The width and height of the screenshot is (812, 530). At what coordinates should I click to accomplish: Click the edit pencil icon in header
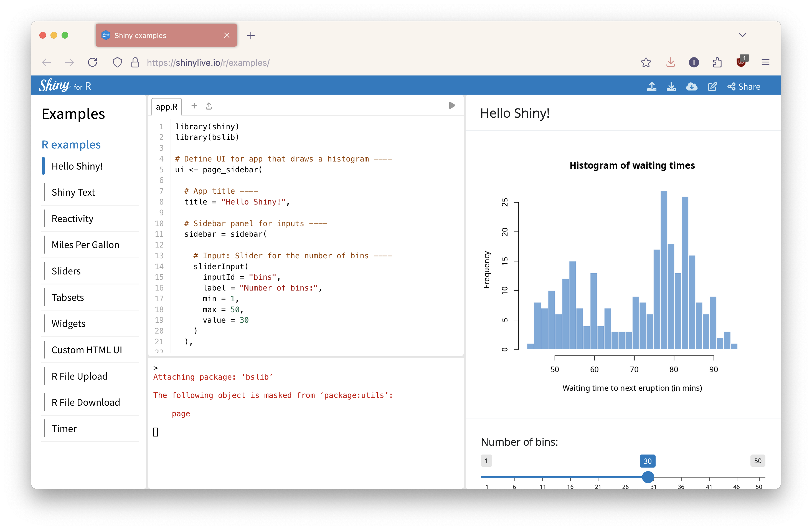(712, 87)
